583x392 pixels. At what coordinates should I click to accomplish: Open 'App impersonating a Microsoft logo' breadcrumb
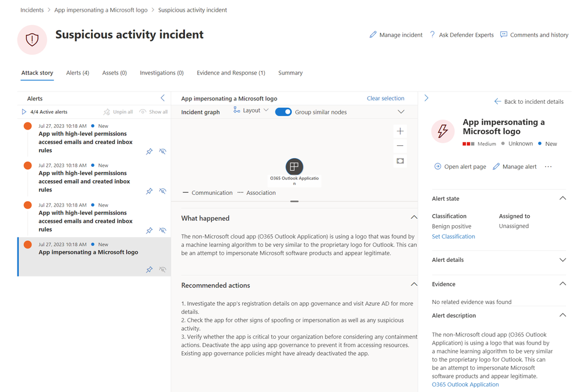pyautogui.click(x=101, y=10)
